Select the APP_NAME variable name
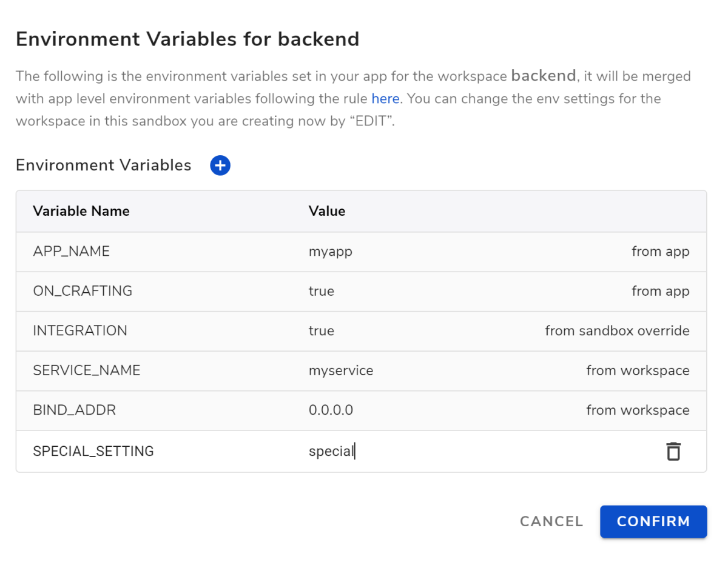 72,252
